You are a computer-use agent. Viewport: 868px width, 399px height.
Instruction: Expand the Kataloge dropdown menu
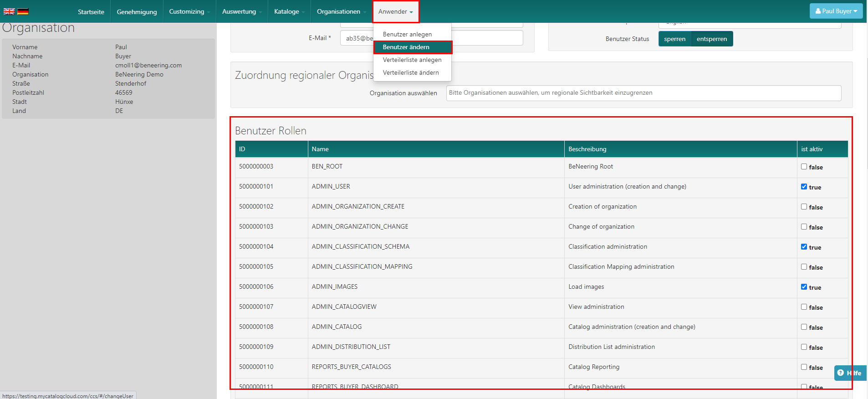(289, 11)
